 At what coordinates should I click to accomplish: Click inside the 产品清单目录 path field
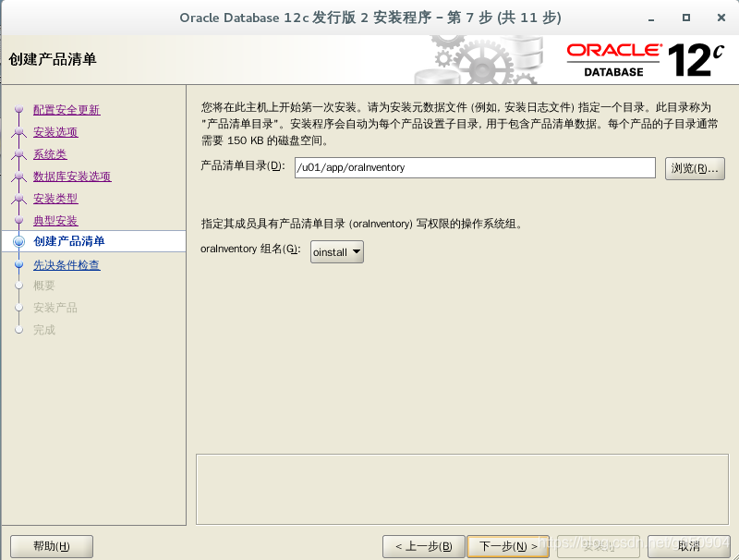[475, 168]
